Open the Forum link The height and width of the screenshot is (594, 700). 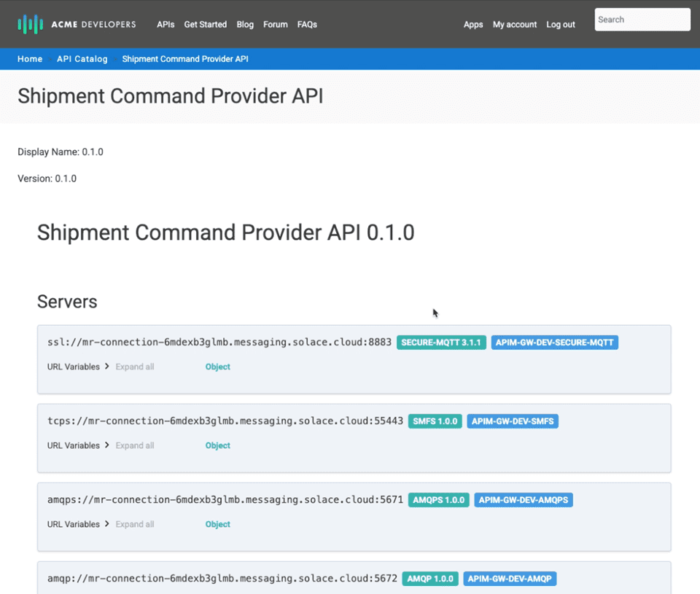pos(276,24)
